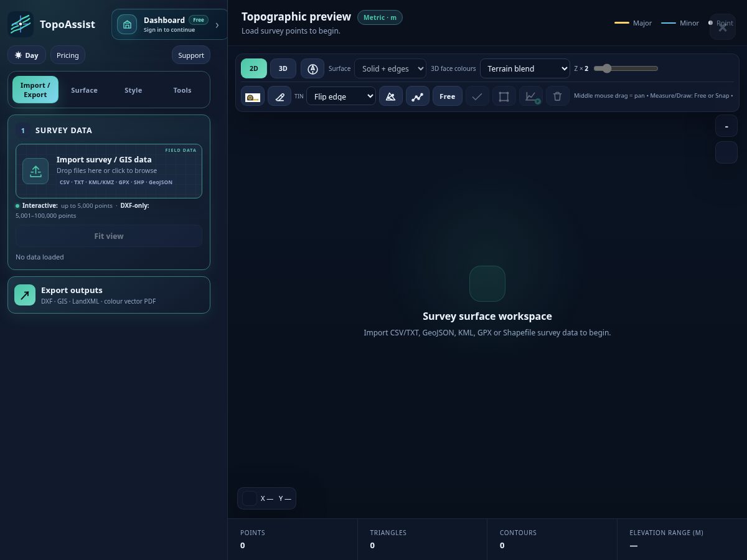Image resolution: width=747 pixels, height=560 pixels.
Task: Click the Major contour legend swatch
Action: coord(622,23)
